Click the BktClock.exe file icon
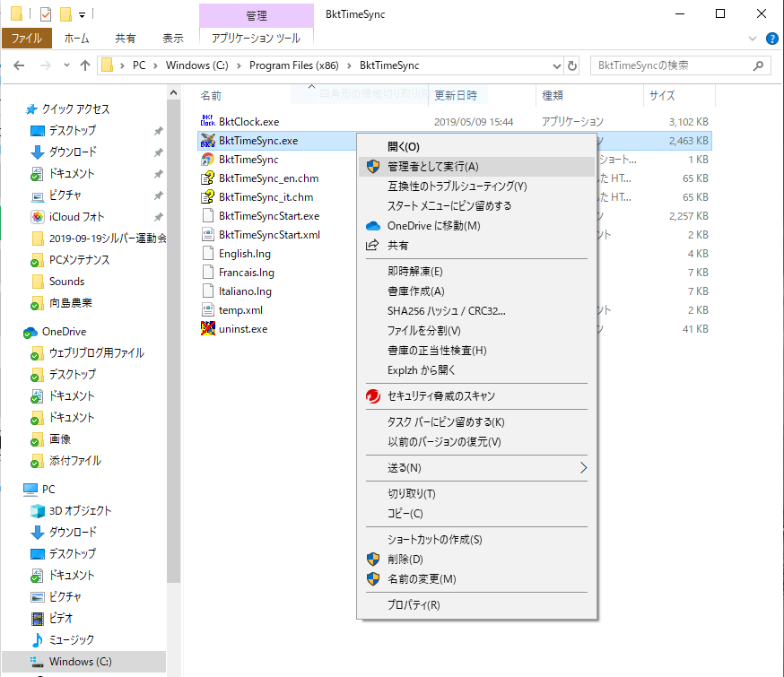 [x=207, y=121]
